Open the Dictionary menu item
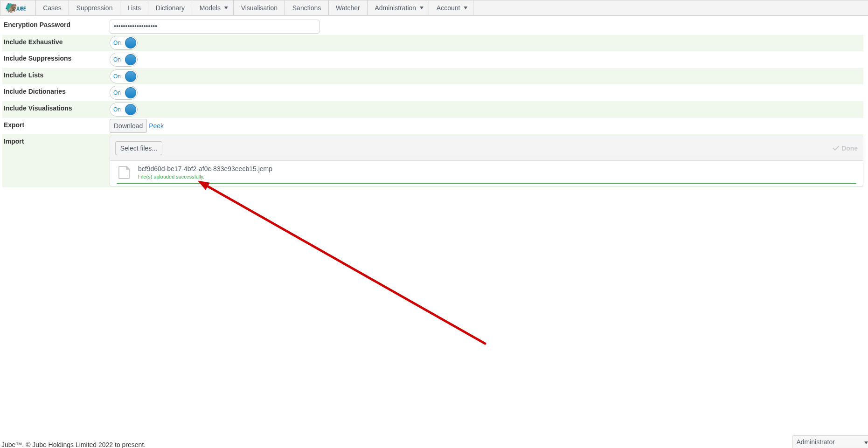The width and height of the screenshot is (868, 448). tap(170, 8)
